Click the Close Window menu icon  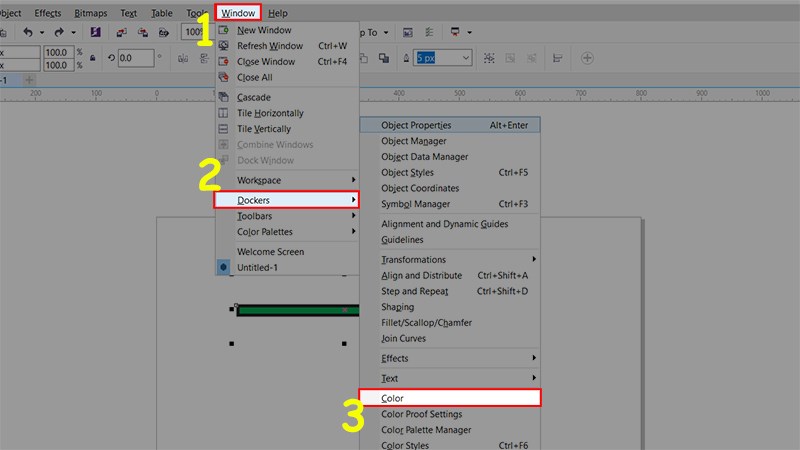click(223, 61)
